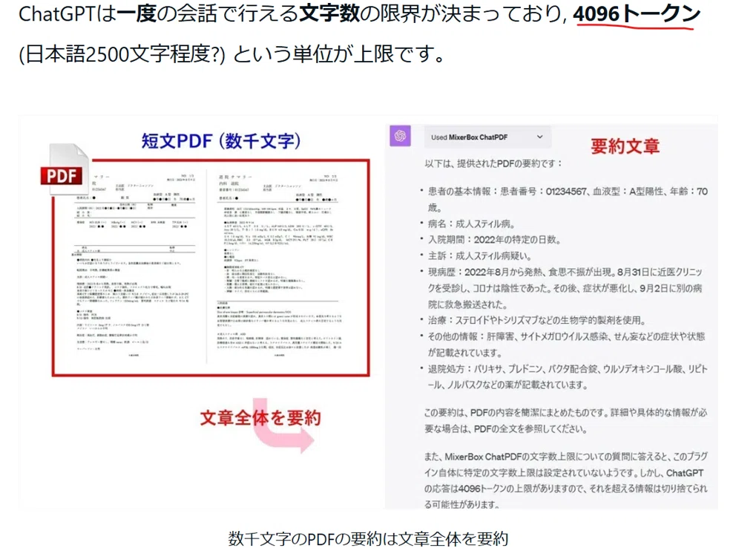Click the short PDF document thumbnail
756x548 pixels.
point(211,268)
